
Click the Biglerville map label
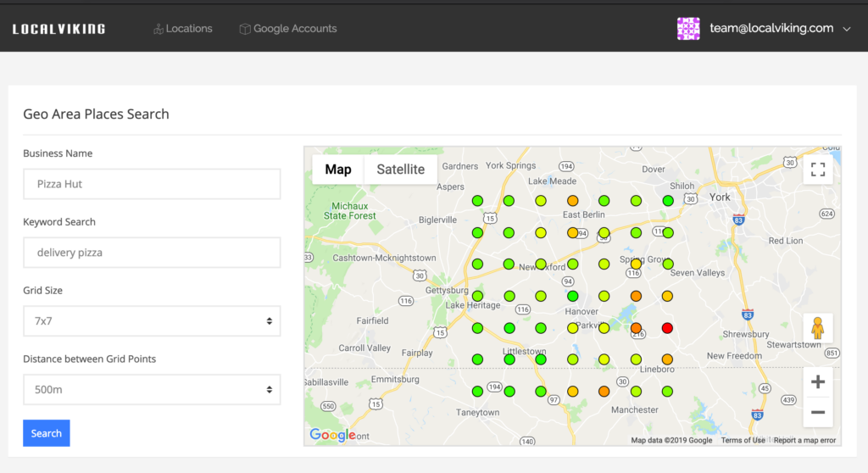438,220
